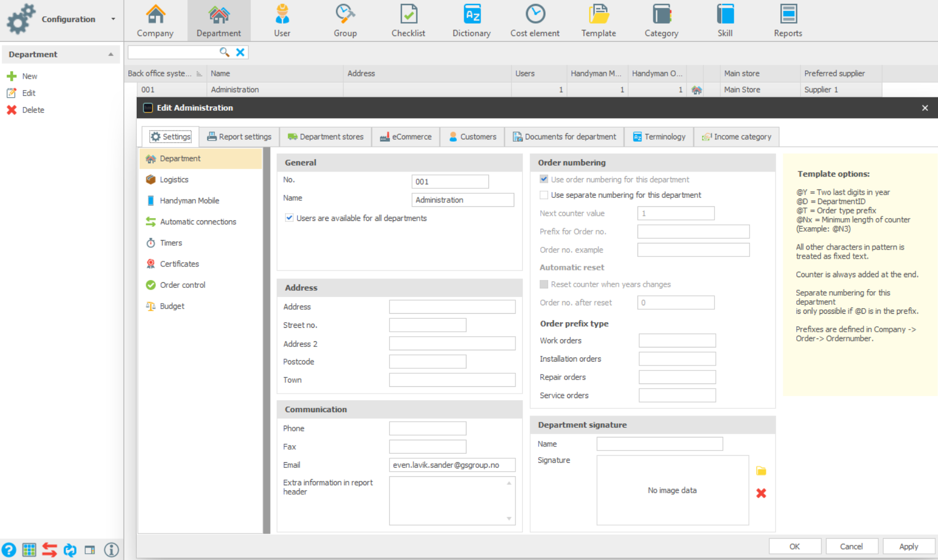Enable Use separate numbering for this department
This screenshot has width=938, height=560.
tap(544, 195)
